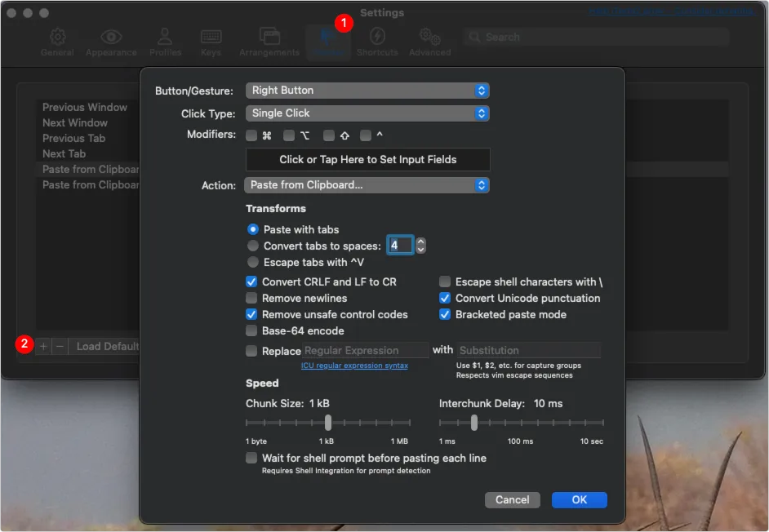Select the Next Window row

tap(88, 122)
